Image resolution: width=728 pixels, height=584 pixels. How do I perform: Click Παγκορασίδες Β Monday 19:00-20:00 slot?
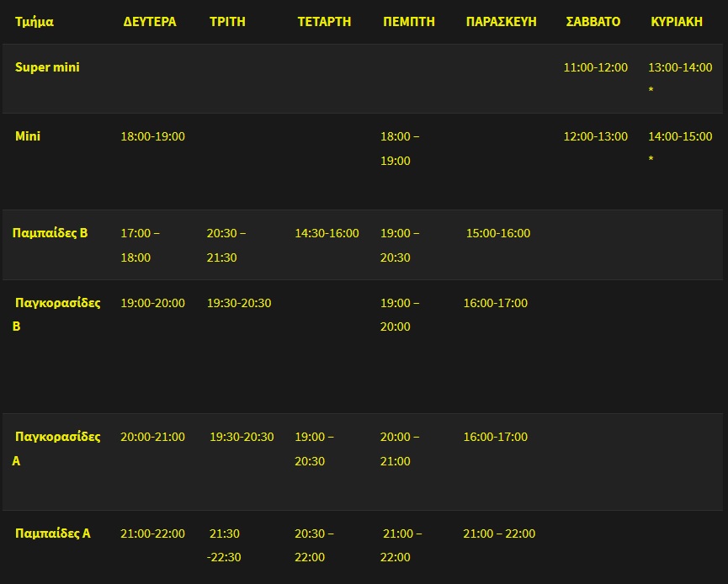coord(152,303)
